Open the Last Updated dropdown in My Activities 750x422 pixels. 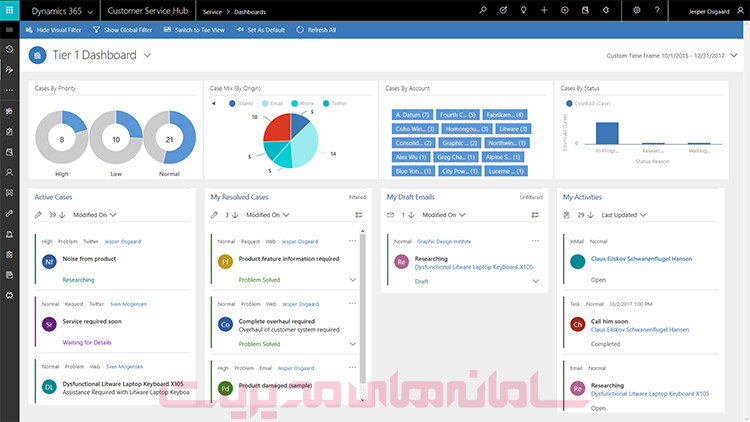coord(624,215)
